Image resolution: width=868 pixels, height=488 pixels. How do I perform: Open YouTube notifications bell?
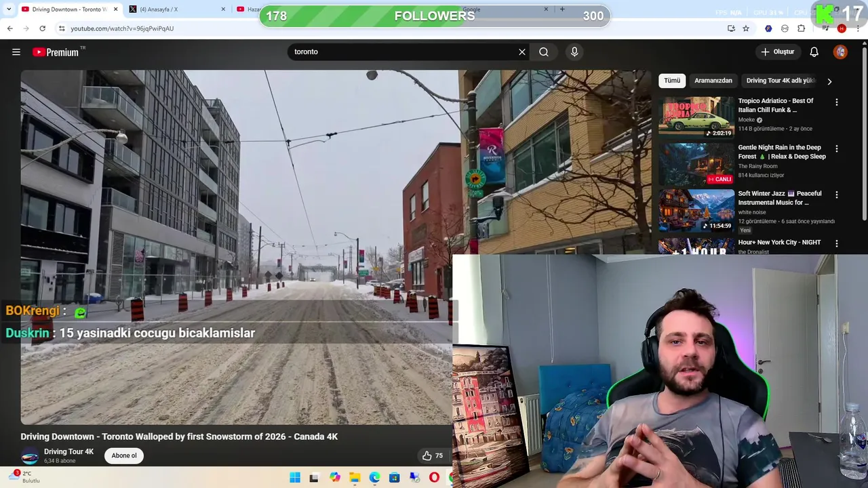click(x=814, y=52)
